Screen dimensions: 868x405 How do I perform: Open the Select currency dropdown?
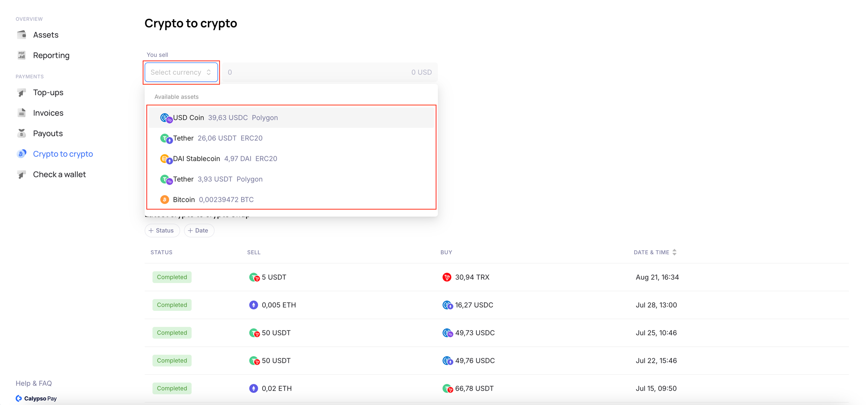[x=181, y=72]
